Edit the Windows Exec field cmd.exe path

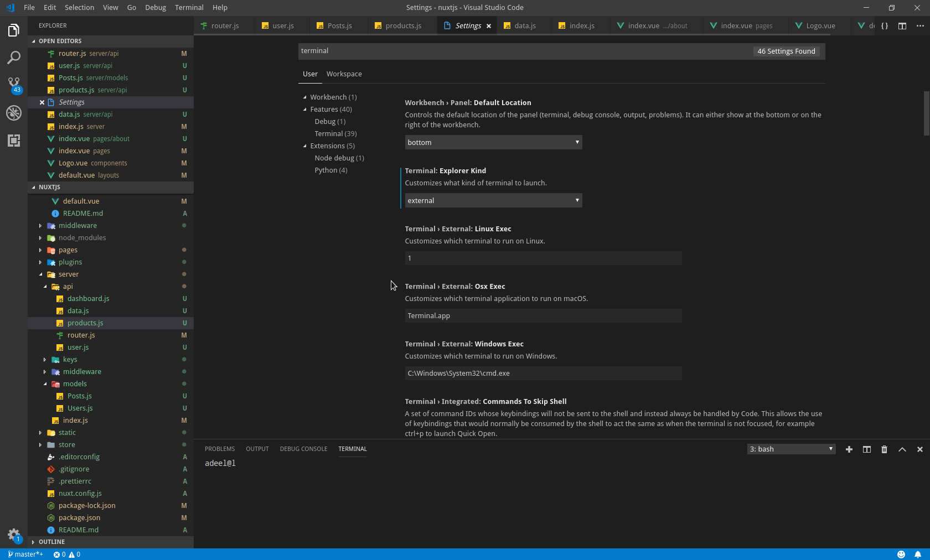[543, 374]
